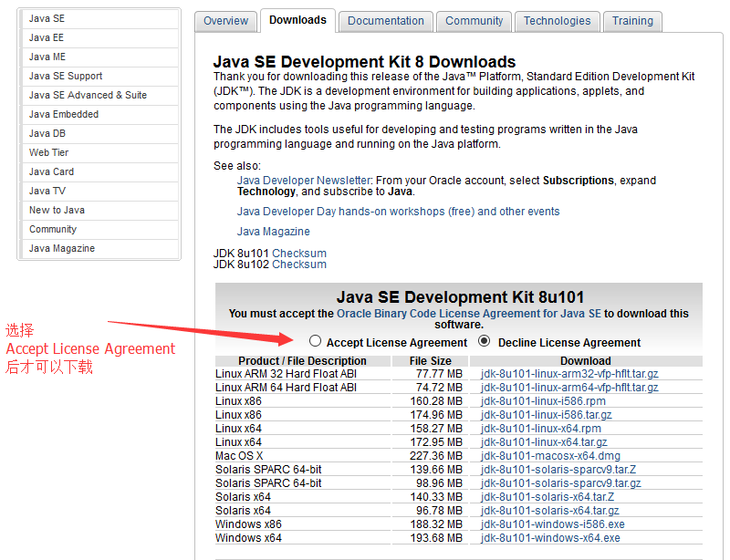The height and width of the screenshot is (560, 730).
Task: Click the Windows x86 row label
Action: tap(248, 524)
